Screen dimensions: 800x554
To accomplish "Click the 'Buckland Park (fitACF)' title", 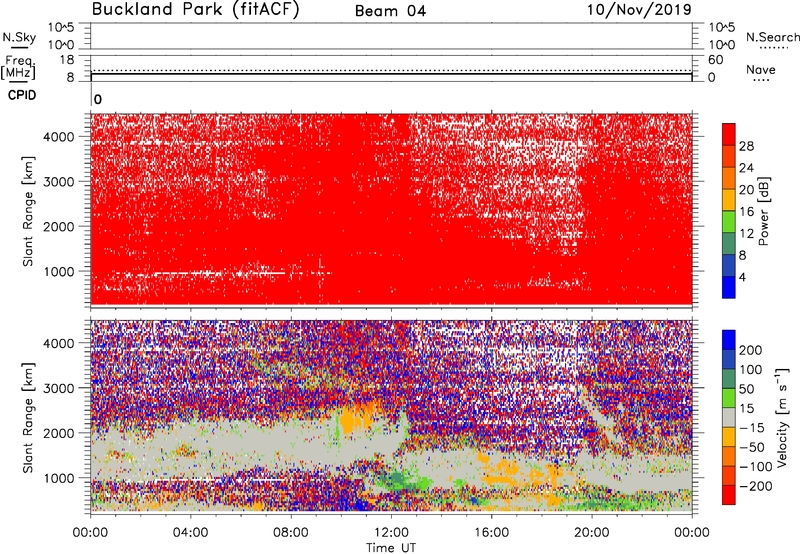I will click(195, 9).
